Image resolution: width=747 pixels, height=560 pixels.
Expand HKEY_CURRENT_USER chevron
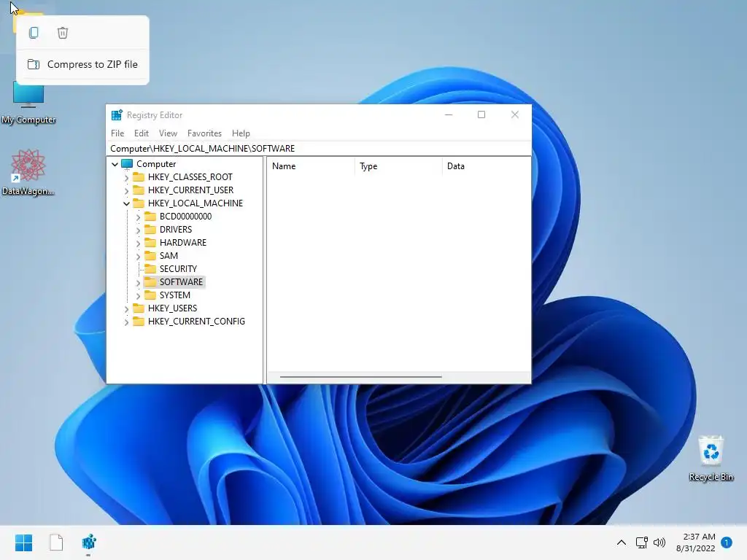(x=126, y=190)
